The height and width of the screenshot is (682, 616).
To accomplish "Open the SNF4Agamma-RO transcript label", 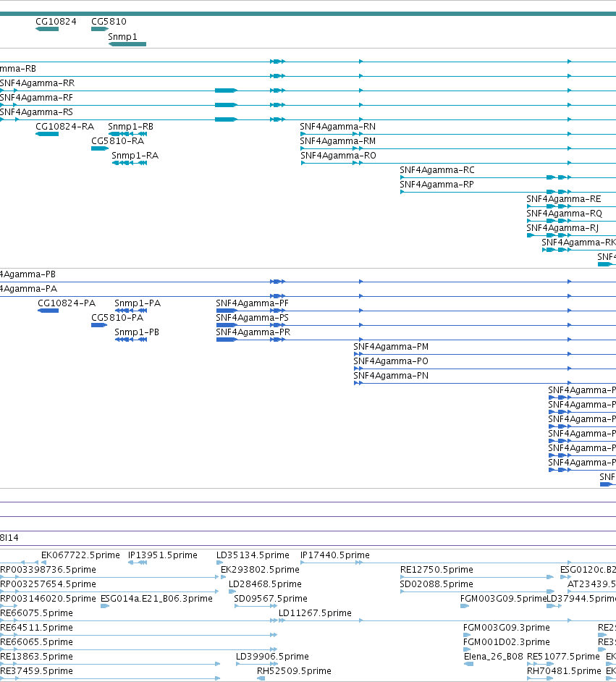I will [338, 155].
